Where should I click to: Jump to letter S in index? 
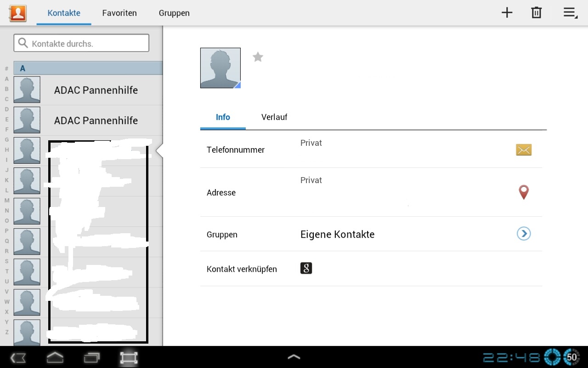(x=6, y=261)
